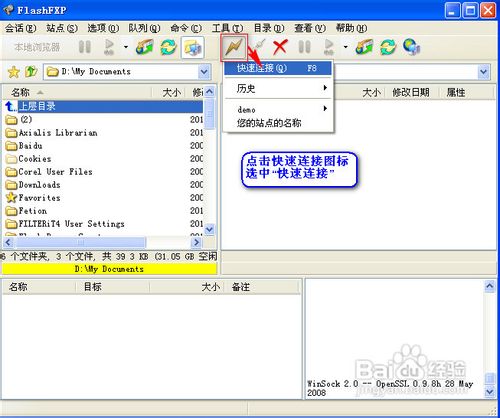Click the left pane refresh icon
This screenshot has height=418, width=500.
coord(169,47)
